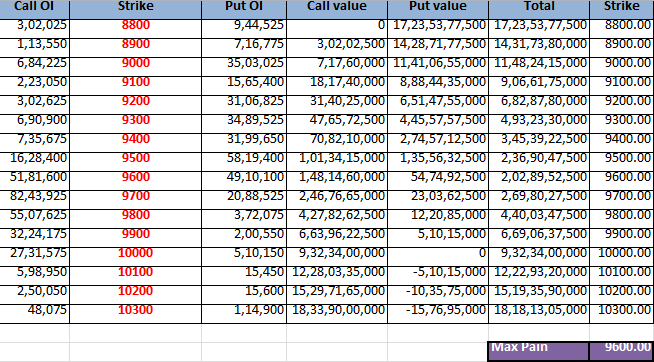Select the Max Pain value 9600.00
The width and height of the screenshot is (654, 362).
[x=622, y=351]
